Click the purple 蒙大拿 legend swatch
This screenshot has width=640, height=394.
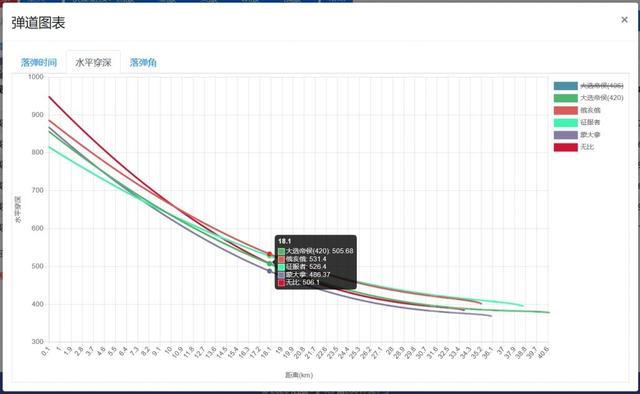566,135
